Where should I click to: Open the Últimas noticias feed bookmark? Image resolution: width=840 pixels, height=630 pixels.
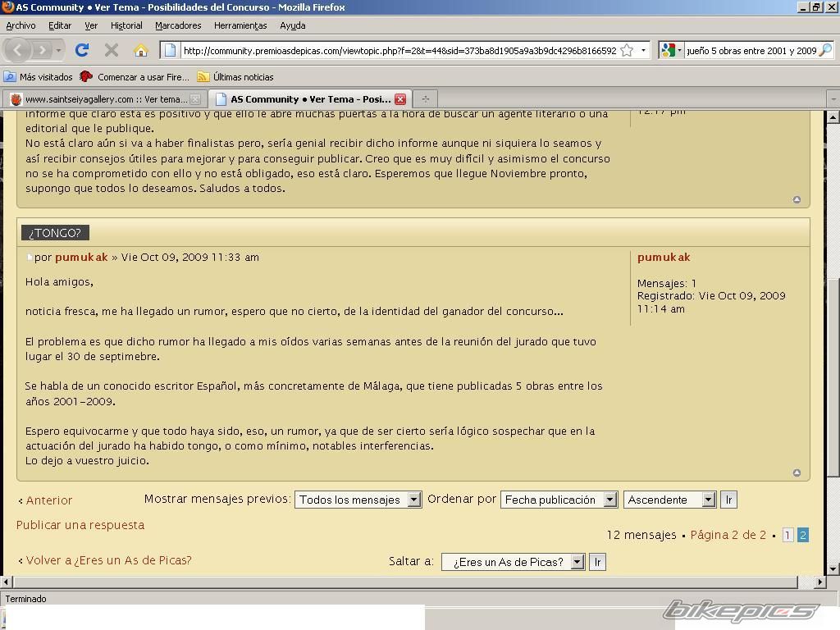[235, 76]
